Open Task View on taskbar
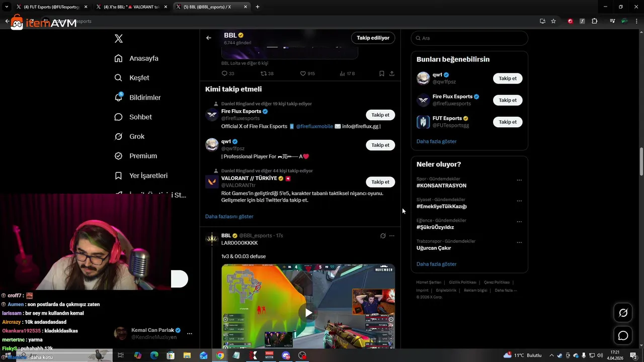The image size is (644, 362). tap(121, 355)
